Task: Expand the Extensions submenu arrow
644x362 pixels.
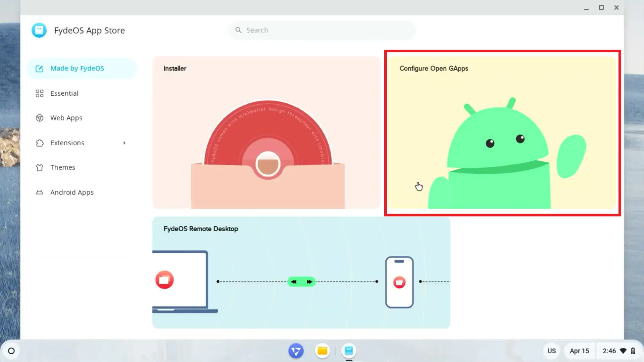Action: tap(124, 143)
